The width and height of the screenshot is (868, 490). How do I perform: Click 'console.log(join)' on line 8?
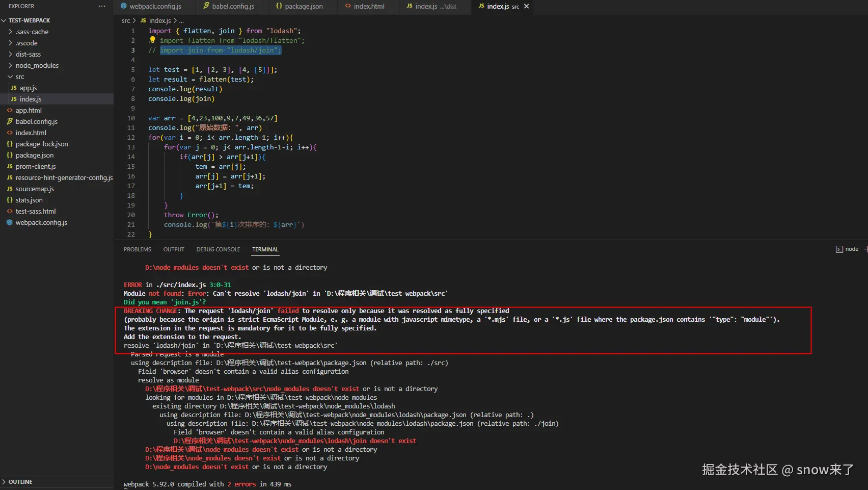[181, 98]
